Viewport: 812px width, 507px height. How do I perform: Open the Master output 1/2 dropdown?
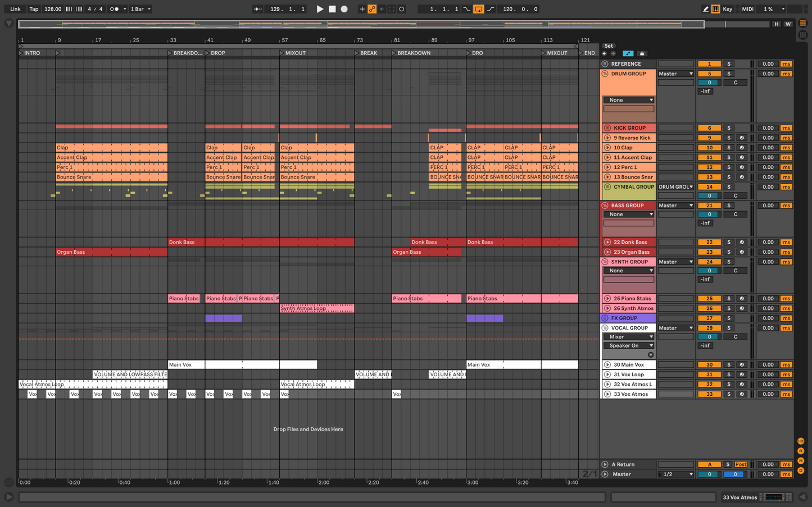click(675, 474)
